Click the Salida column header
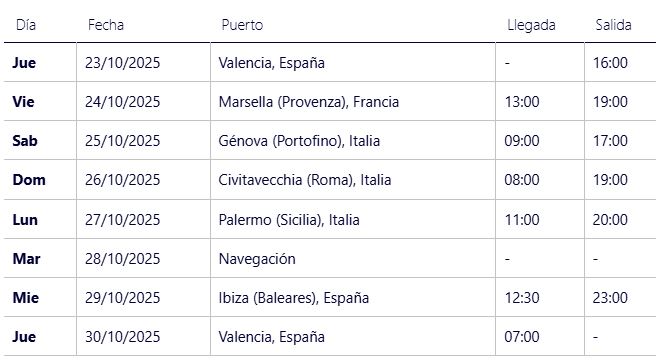Viewport: 656px width, 363px height. [x=613, y=25]
